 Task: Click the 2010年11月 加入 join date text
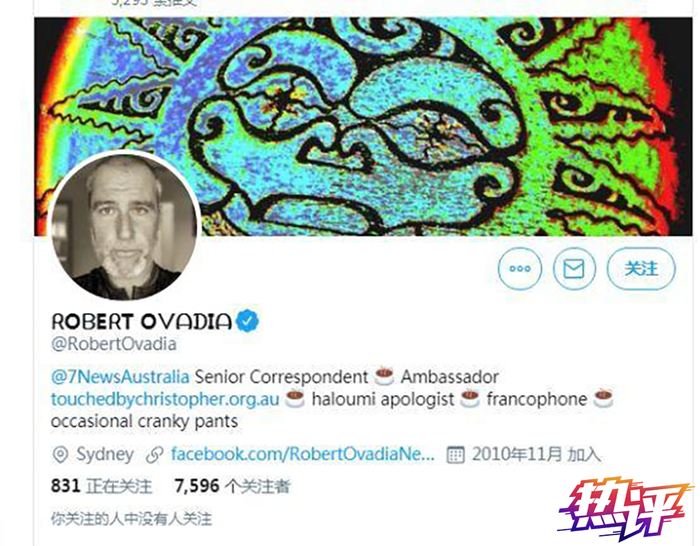pyautogui.click(x=537, y=454)
